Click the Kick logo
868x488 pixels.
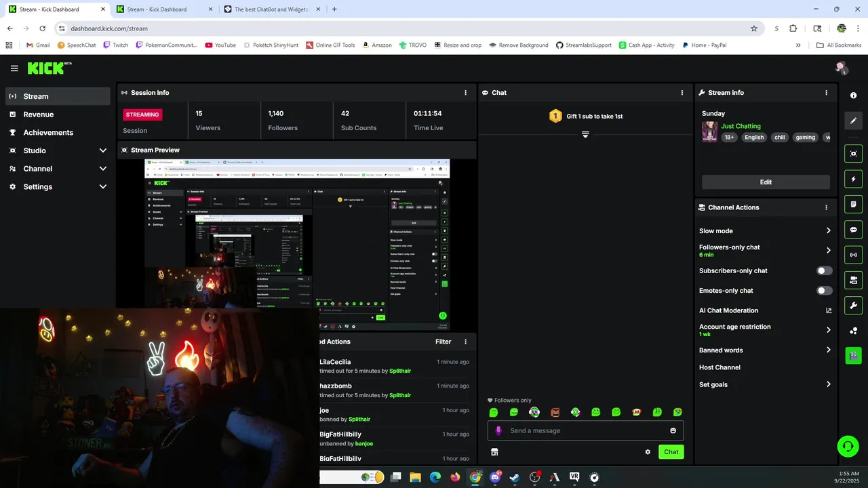(x=49, y=68)
